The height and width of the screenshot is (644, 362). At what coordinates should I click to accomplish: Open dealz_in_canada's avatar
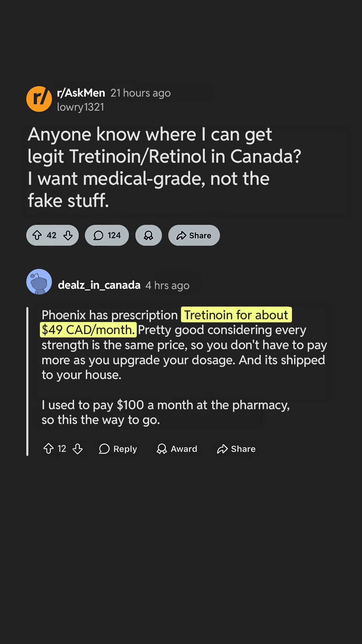point(39,282)
